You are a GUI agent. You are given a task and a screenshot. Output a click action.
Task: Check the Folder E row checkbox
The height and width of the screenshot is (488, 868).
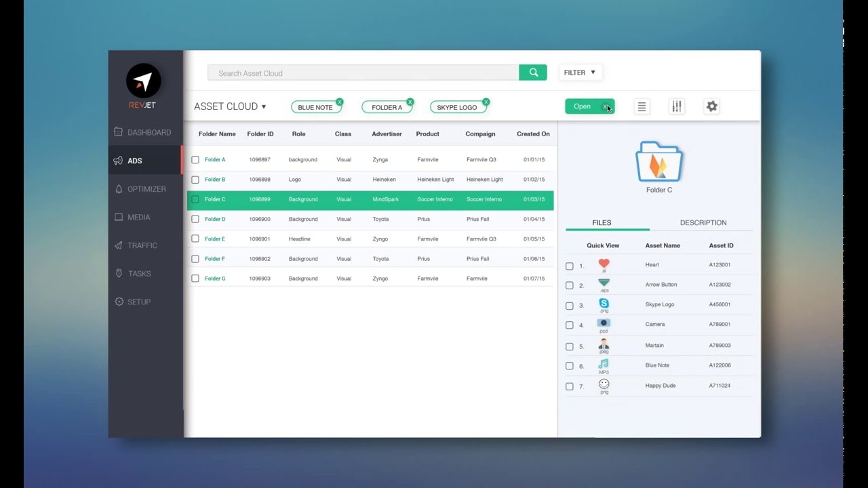195,239
